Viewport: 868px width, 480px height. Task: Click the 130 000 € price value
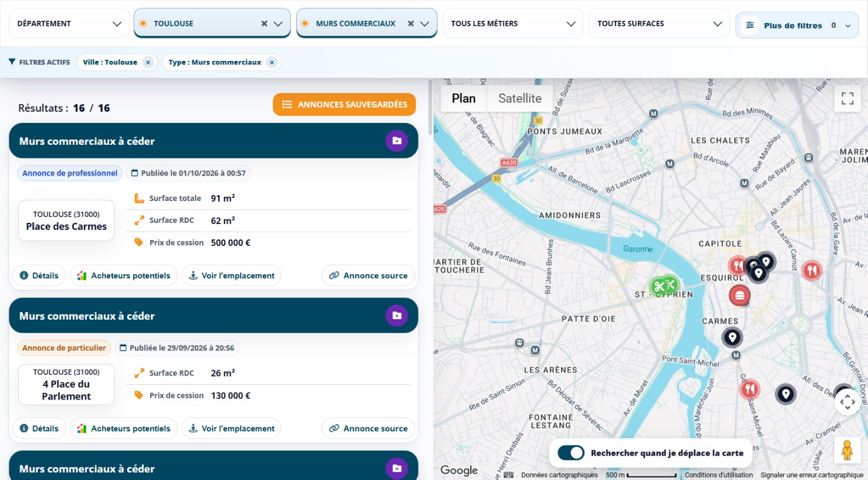231,395
